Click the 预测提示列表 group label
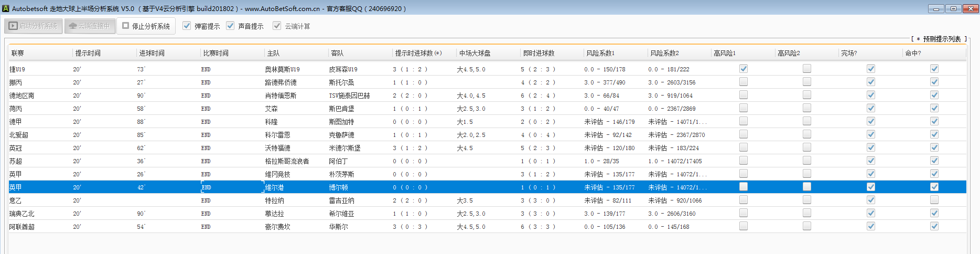This screenshot has width=980, height=254. coord(941,39)
